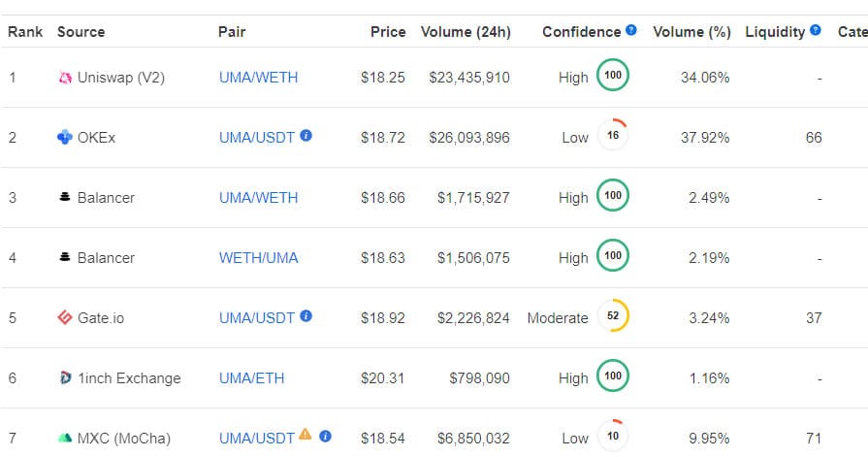Viewport: 868px width, 457px height.
Task: Click the Source column header
Action: click(x=80, y=32)
